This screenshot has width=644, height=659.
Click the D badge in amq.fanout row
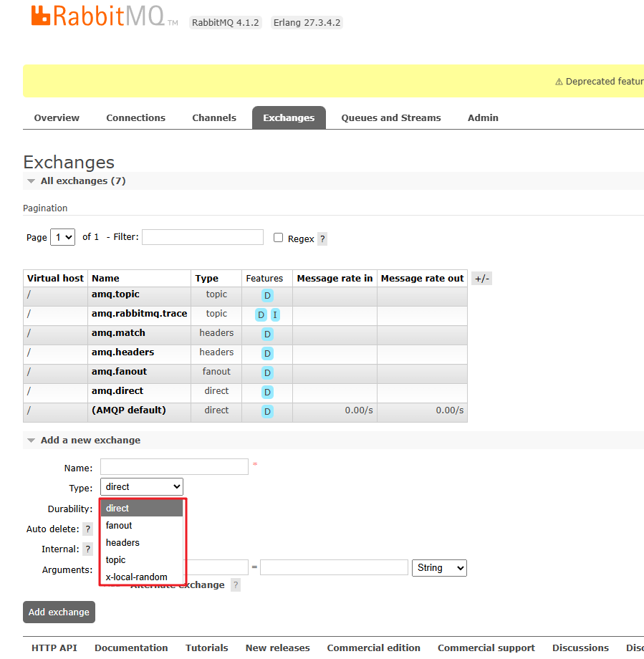267,372
